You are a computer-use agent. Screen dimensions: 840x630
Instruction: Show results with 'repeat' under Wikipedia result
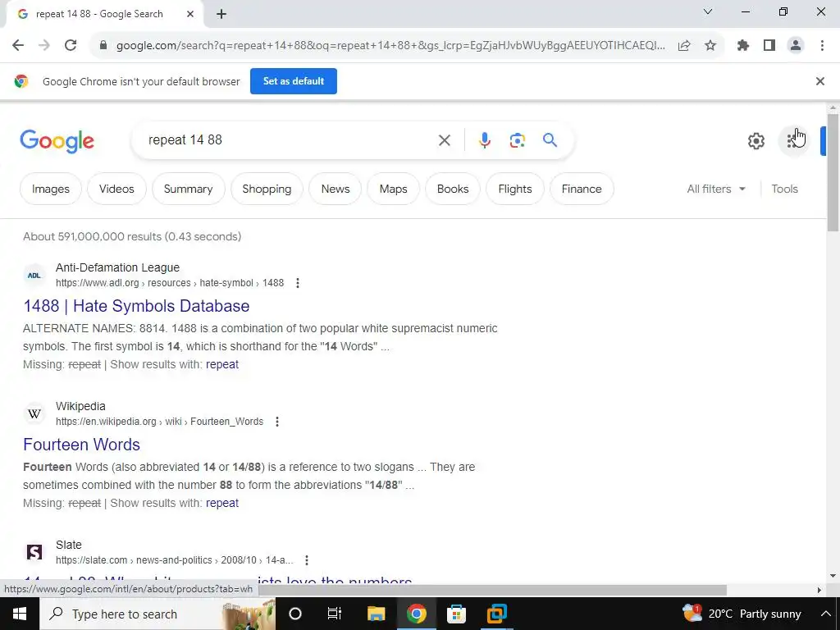point(221,503)
